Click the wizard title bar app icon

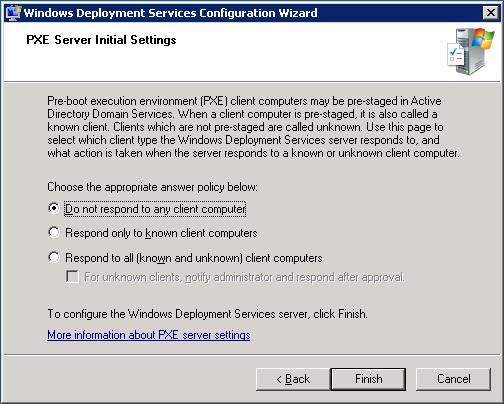pos(13,13)
